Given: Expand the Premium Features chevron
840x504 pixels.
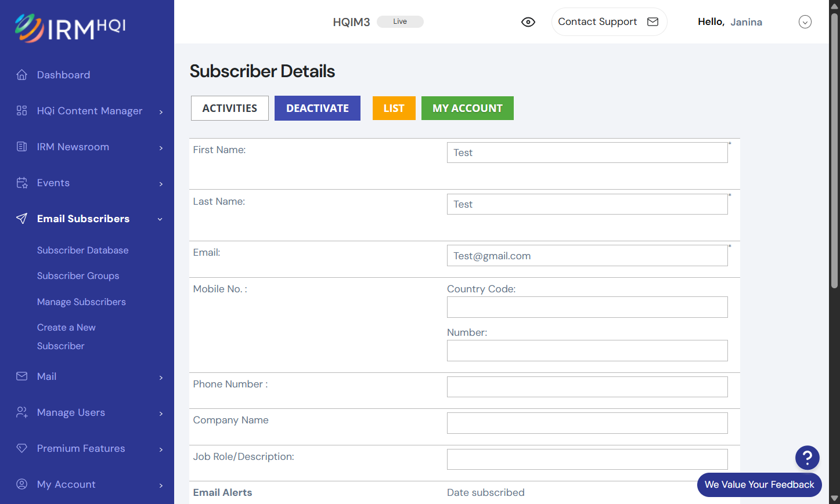Looking at the screenshot, I should 161,449.
